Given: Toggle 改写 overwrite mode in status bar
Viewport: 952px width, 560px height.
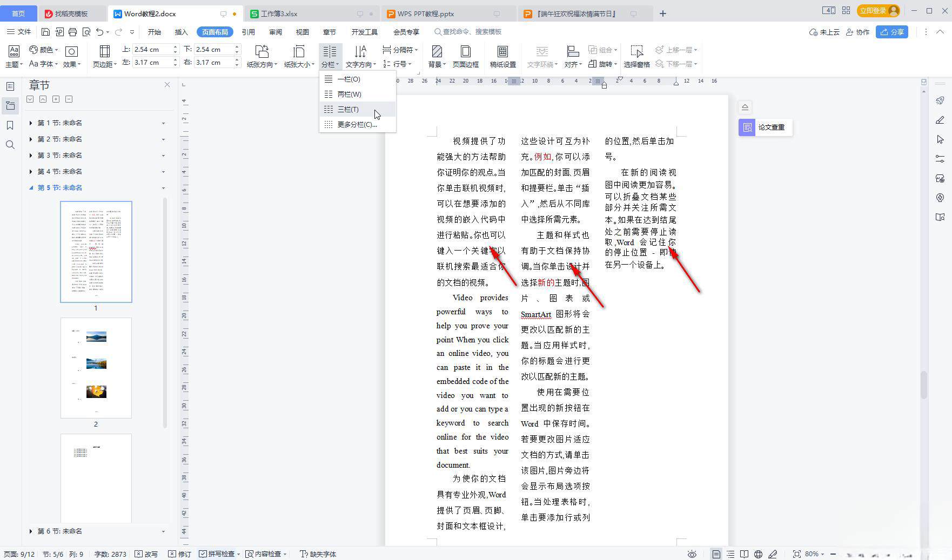Looking at the screenshot, I should point(146,554).
